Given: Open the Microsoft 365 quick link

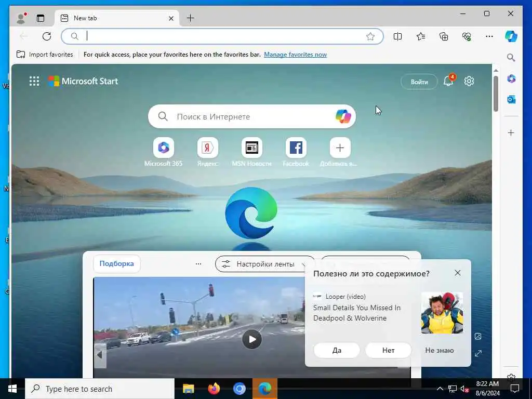Looking at the screenshot, I should coord(164,152).
